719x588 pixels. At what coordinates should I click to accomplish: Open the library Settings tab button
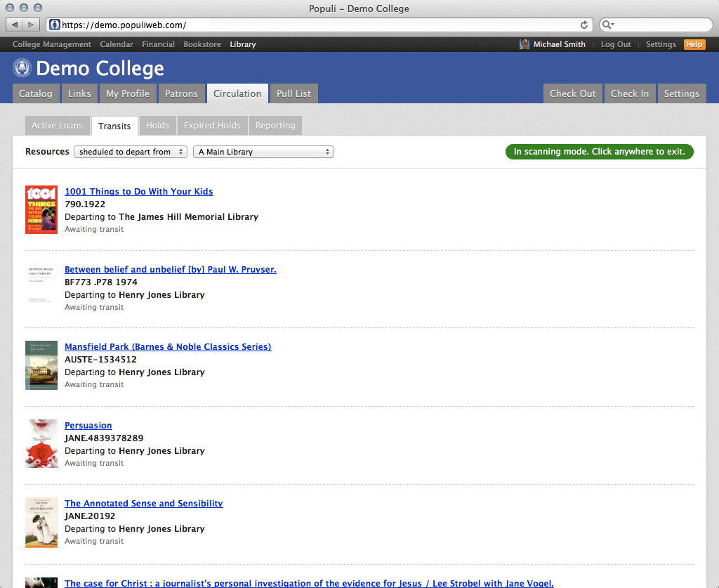pyautogui.click(x=682, y=93)
